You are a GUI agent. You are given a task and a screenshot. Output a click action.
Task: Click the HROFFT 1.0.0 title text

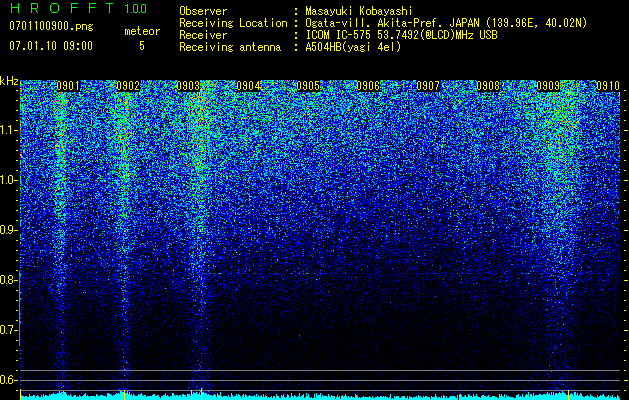78,8
